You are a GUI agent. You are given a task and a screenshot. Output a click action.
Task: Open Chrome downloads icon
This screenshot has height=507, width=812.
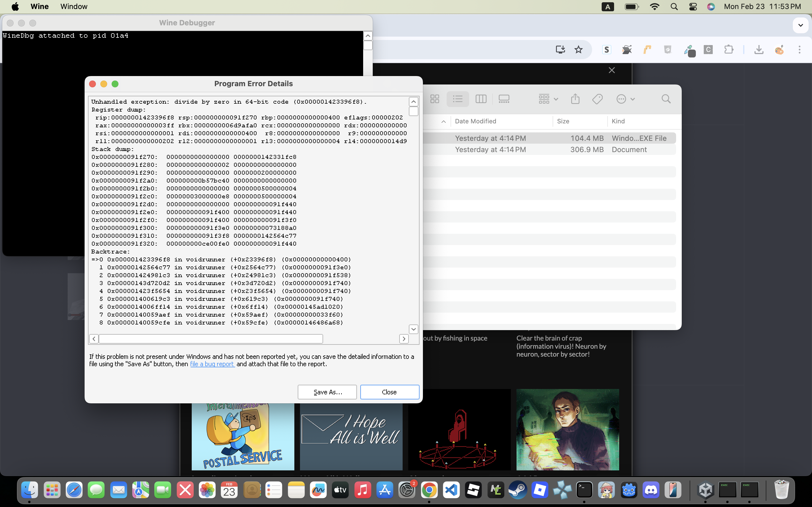click(x=759, y=50)
